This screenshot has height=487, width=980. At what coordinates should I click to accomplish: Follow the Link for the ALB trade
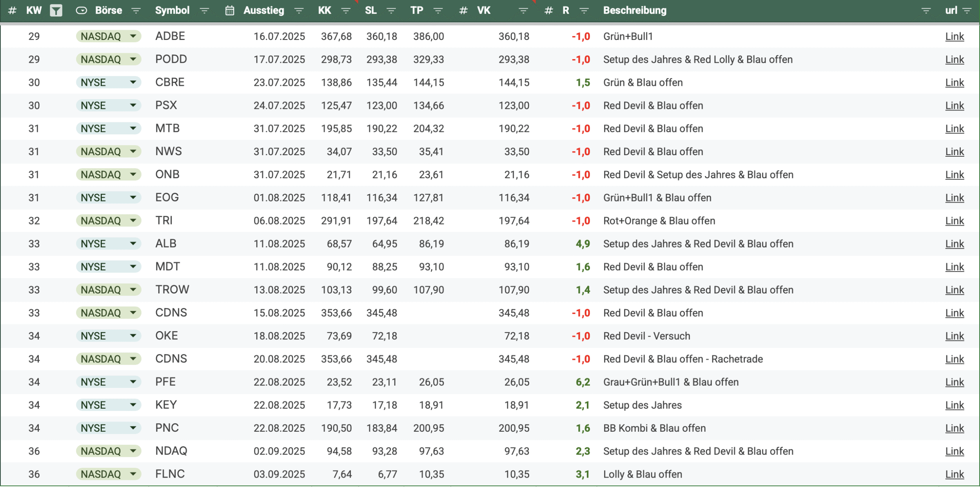(x=954, y=244)
